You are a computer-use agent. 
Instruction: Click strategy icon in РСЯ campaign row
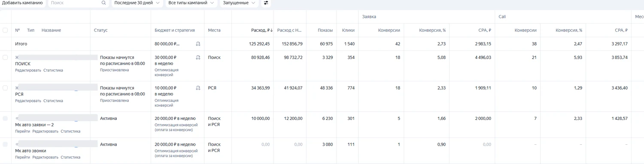pos(198,88)
